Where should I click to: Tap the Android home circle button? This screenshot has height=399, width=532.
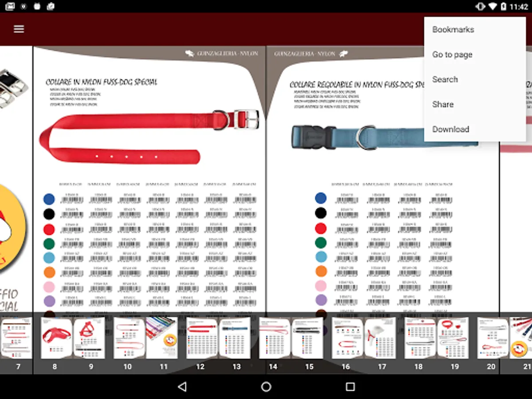pos(266,387)
